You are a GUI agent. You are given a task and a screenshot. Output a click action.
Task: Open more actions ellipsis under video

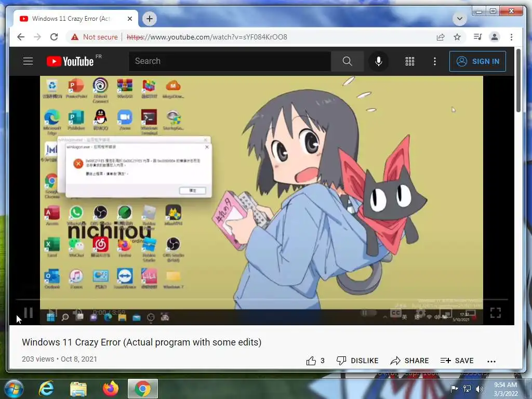(491, 362)
